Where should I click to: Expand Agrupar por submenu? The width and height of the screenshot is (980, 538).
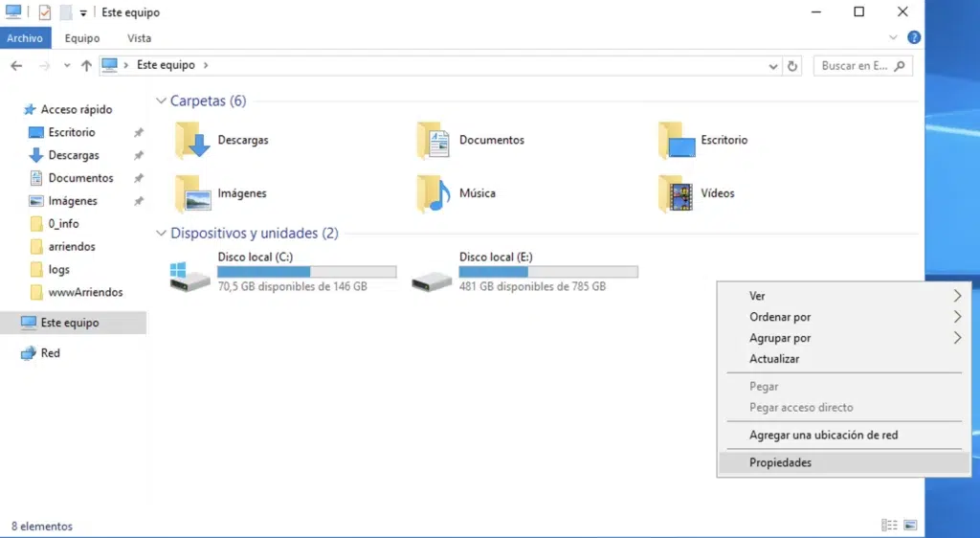957,338
